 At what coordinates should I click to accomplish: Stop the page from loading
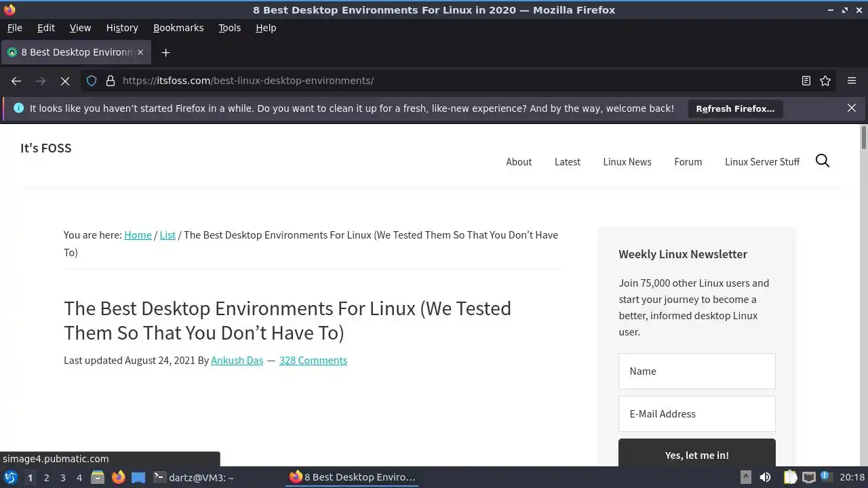pos(65,81)
